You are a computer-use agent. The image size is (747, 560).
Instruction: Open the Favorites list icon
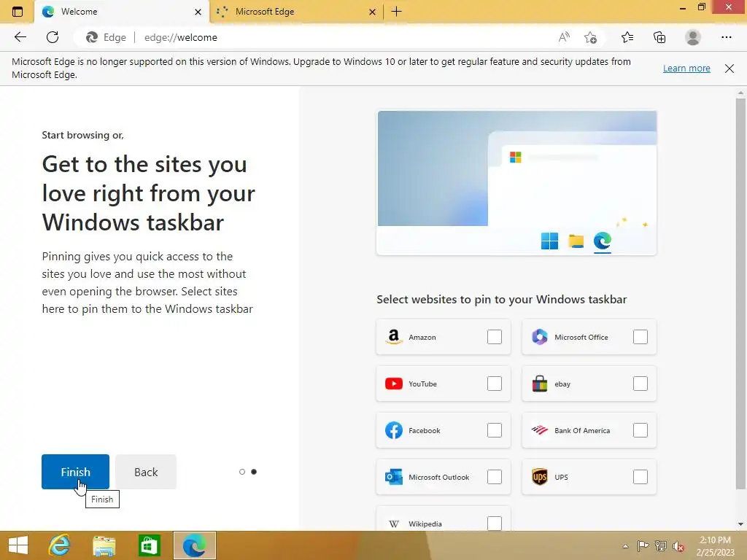coord(627,37)
